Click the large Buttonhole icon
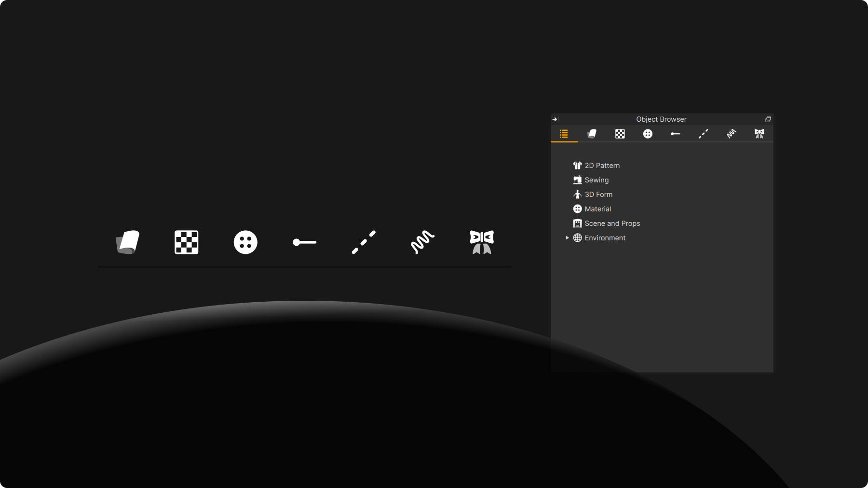The width and height of the screenshot is (868, 488). click(x=305, y=242)
